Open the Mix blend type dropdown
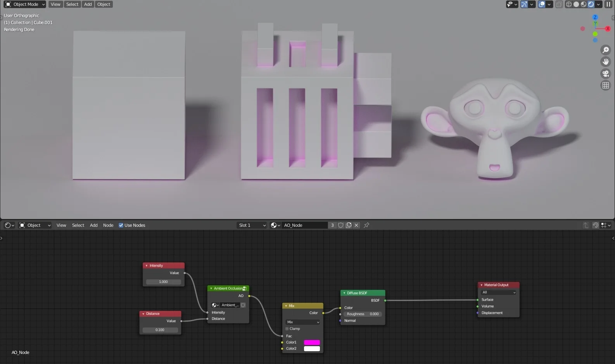The height and width of the screenshot is (364, 615). 303,322
